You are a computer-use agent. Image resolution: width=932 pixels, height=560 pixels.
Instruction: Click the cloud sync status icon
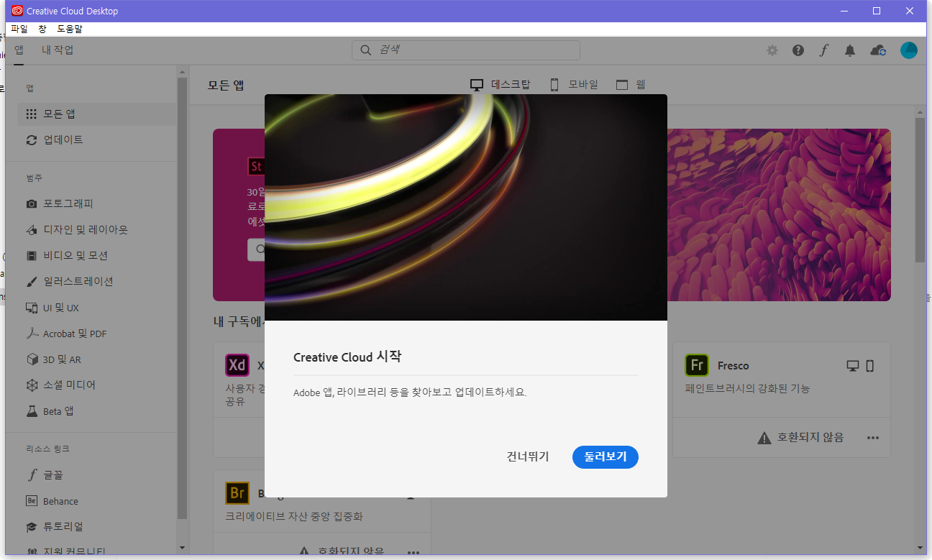[x=878, y=50]
